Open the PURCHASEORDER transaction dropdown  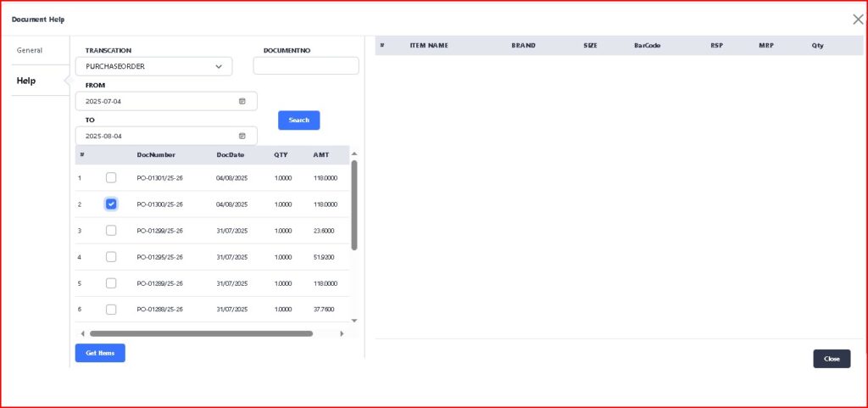153,66
